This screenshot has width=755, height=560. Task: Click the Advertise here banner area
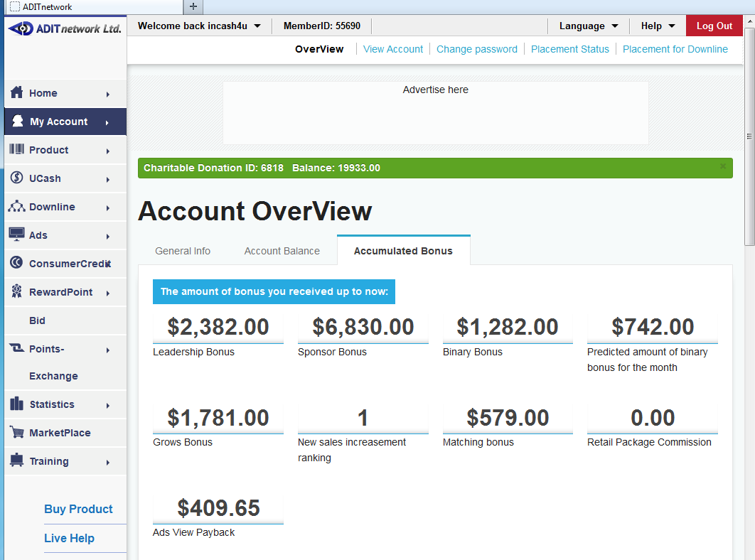pos(435,113)
